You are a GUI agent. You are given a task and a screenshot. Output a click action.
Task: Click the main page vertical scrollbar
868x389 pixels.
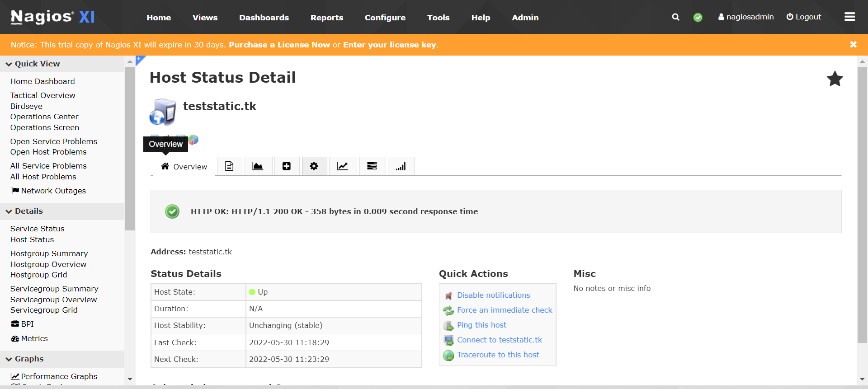862,206
